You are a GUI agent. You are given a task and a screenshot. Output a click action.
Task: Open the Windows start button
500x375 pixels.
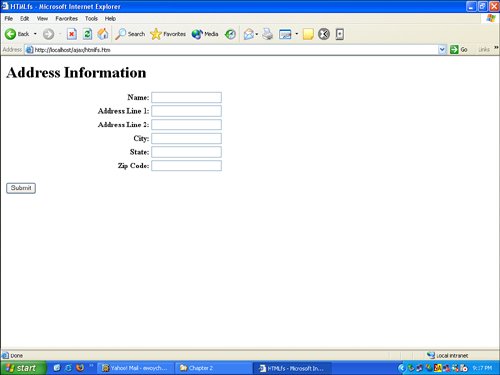click(x=23, y=368)
